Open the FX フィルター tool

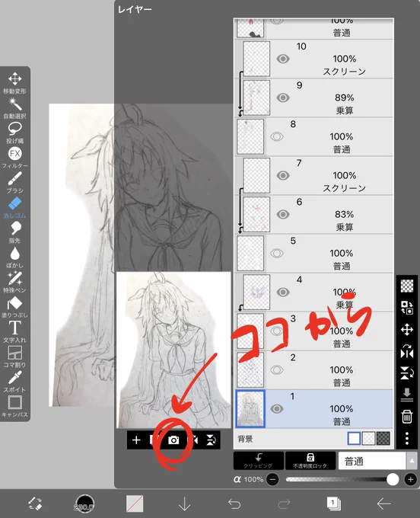pos(14,157)
